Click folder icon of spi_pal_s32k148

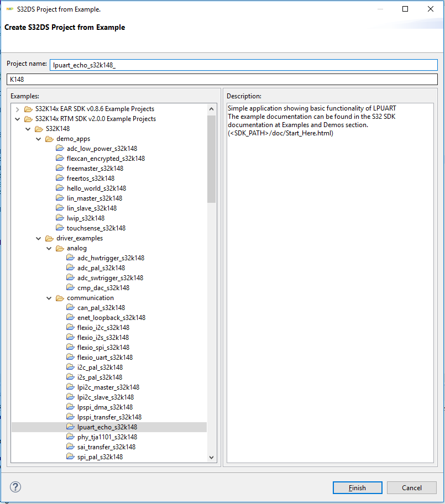coord(70,456)
